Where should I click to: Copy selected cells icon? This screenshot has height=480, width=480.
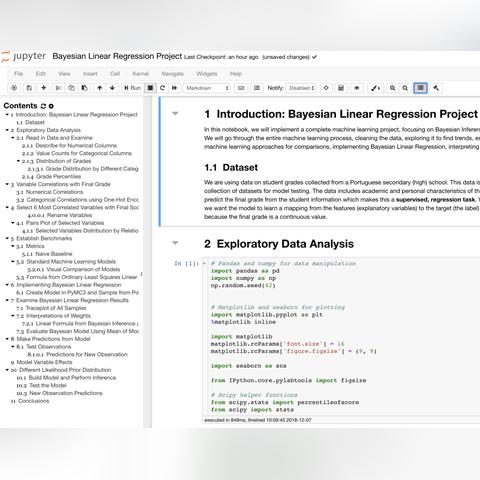(x=71, y=88)
